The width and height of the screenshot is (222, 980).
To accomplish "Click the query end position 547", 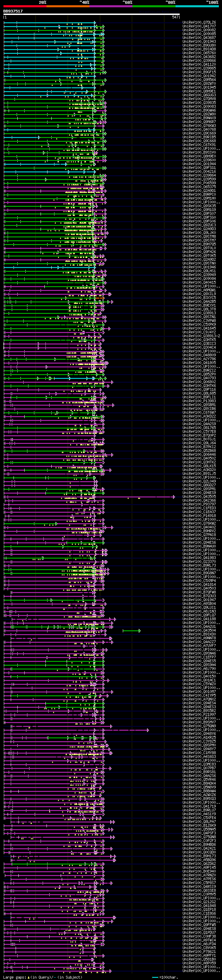I will pos(175,17).
